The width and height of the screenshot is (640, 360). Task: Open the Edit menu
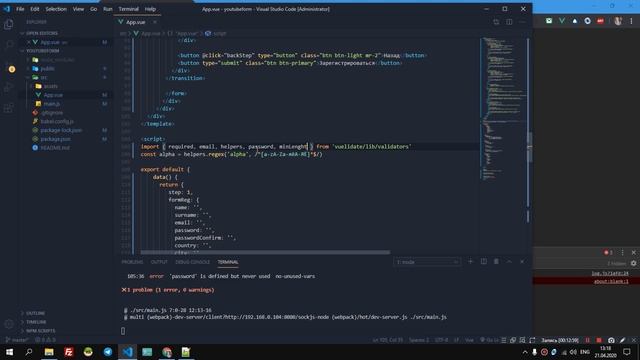(x=35, y=9)
